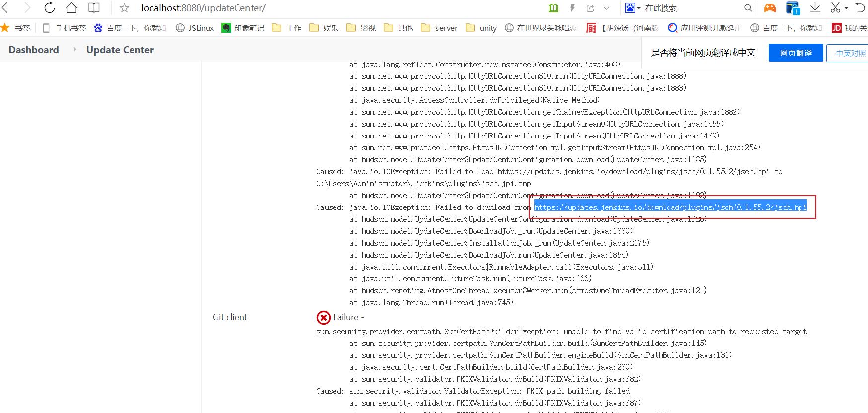Open the unity bookmark folder
868x413 pixels.
481,28
